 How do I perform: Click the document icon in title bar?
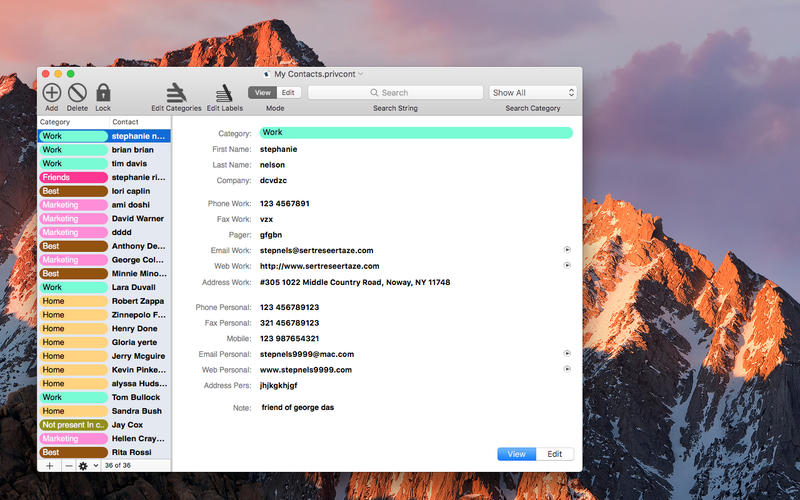coord(267,74)
